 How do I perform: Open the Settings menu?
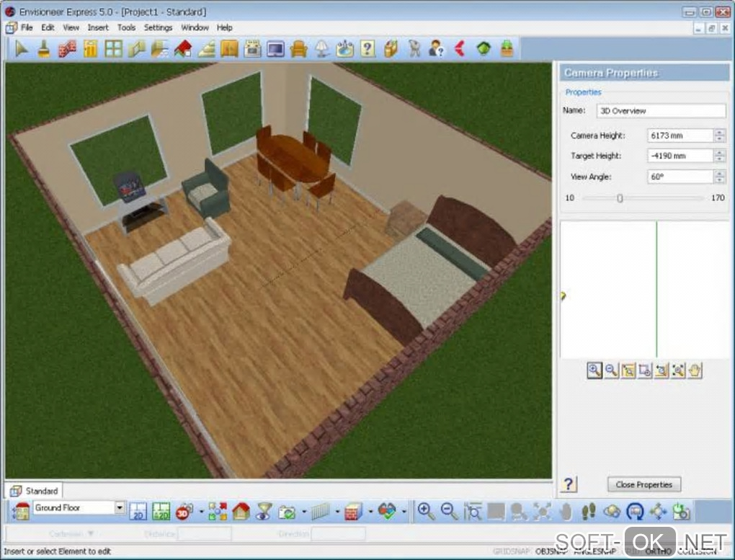(158, 27)
